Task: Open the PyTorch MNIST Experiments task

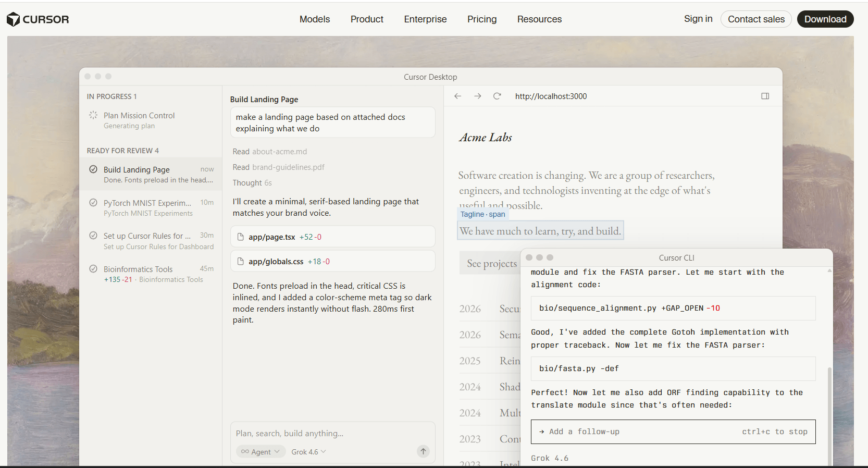Action: pos(151,207)
